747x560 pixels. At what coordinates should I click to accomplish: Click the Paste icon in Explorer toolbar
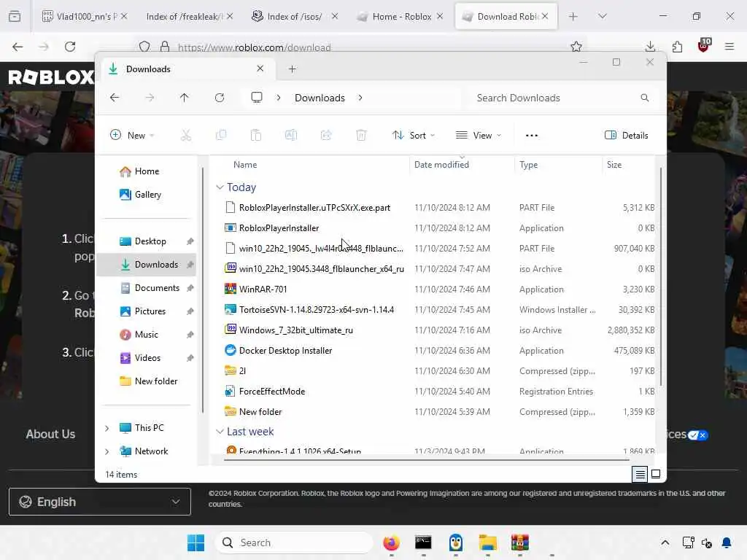(x=256, y=135)
